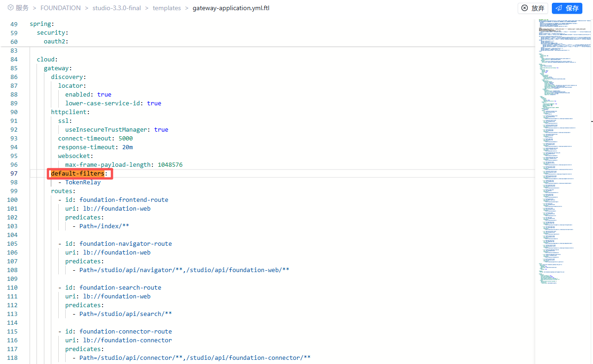Click the highlighted default-filters key

pos(78,173)
